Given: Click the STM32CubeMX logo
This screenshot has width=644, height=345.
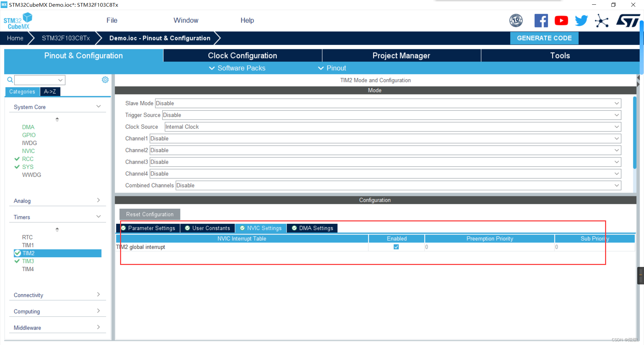Looking at the screenshot, I should [x=18, y=21].
